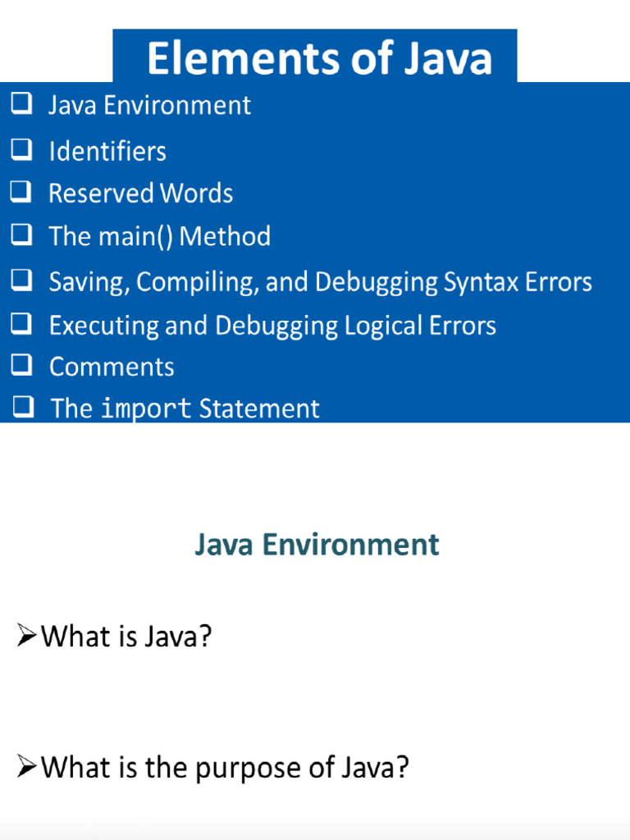Expand the arrow beside What is Java?
Screen dimensions: 630x840
pyautogui.click(x=27, y=635)
